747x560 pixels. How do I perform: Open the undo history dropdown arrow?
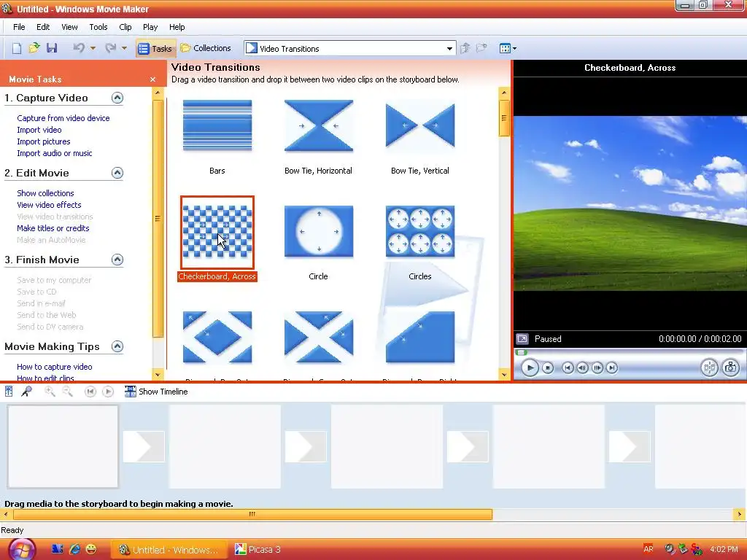(x=93, y=48)
